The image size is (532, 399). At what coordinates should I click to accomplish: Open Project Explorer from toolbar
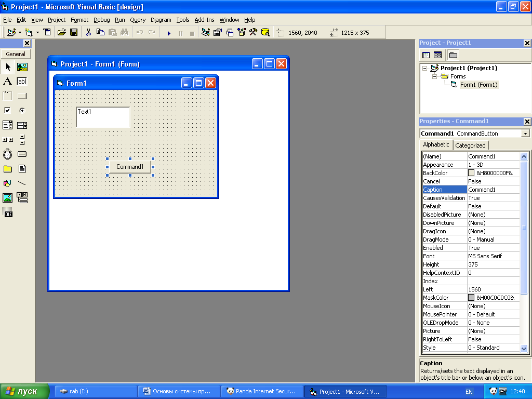coord(205,33)
